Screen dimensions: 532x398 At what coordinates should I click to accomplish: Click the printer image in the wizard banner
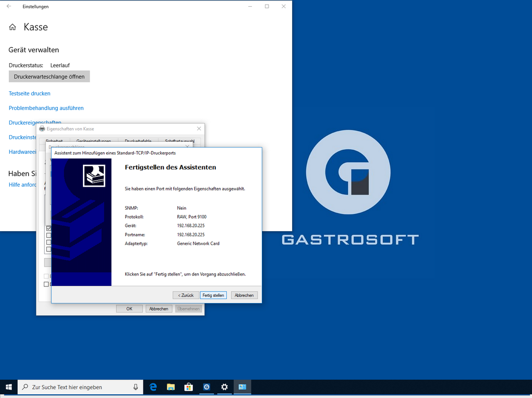coord(94,176)
